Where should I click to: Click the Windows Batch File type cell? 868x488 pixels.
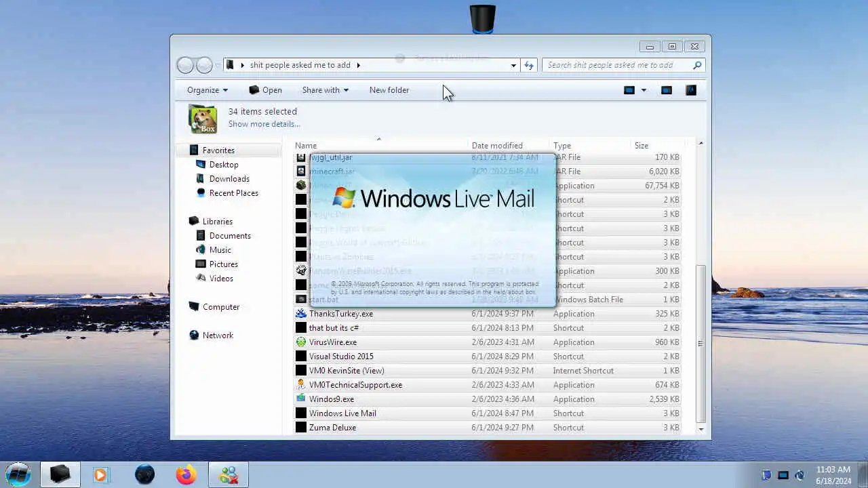589,300
